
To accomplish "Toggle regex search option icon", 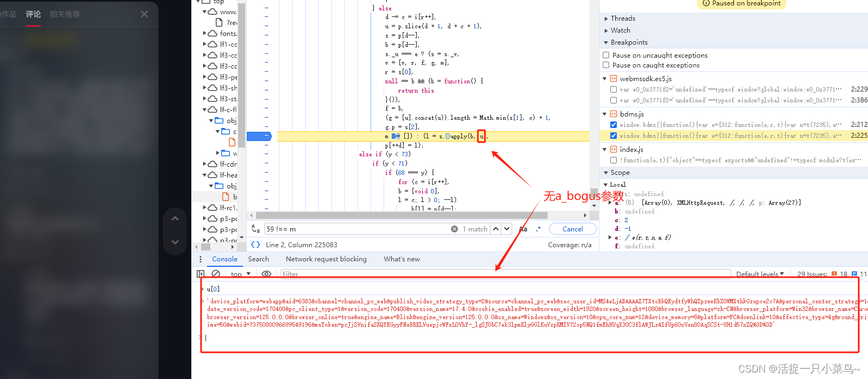I will click(538, 229).
